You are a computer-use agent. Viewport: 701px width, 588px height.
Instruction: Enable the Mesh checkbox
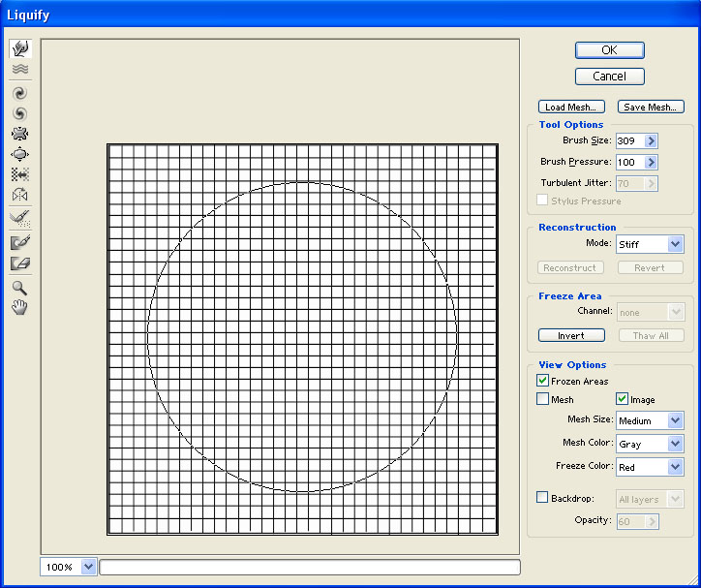click(542, 399)
